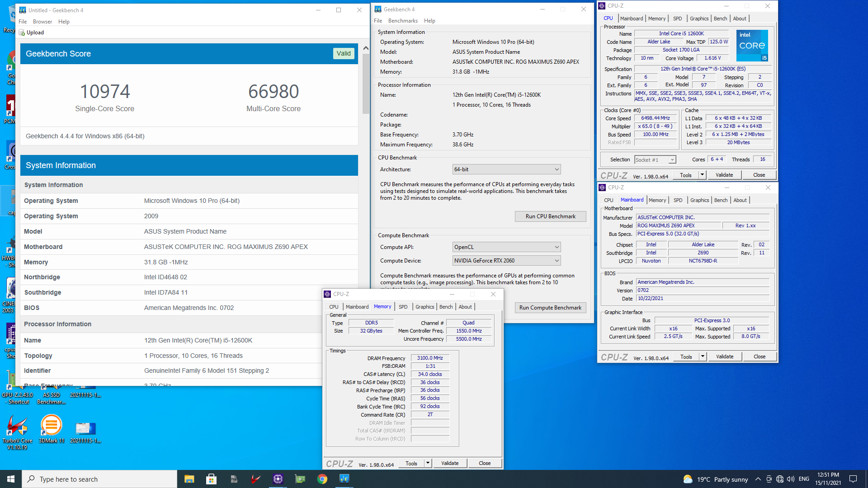Click the taskbar search box
The image size is (868, 488).
click(x=99, y=479)
